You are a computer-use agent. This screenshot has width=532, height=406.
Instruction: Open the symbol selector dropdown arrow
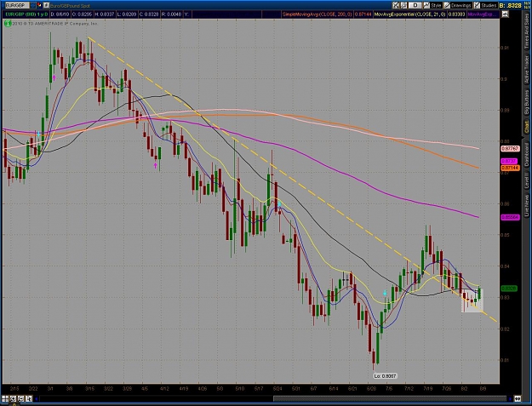point(32,5)
